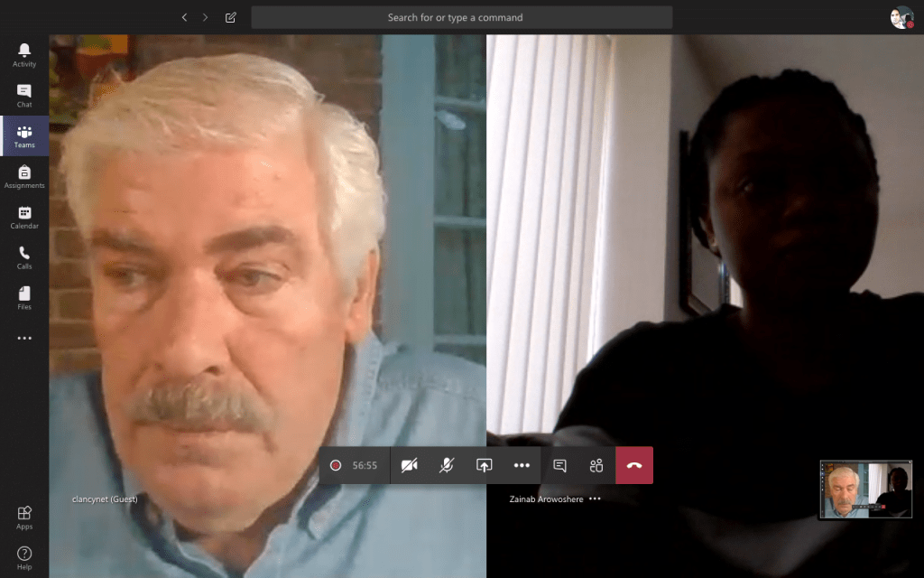Open the Apps store icon
The height and width of the screenshot is (578, 924).
point(24,517)
